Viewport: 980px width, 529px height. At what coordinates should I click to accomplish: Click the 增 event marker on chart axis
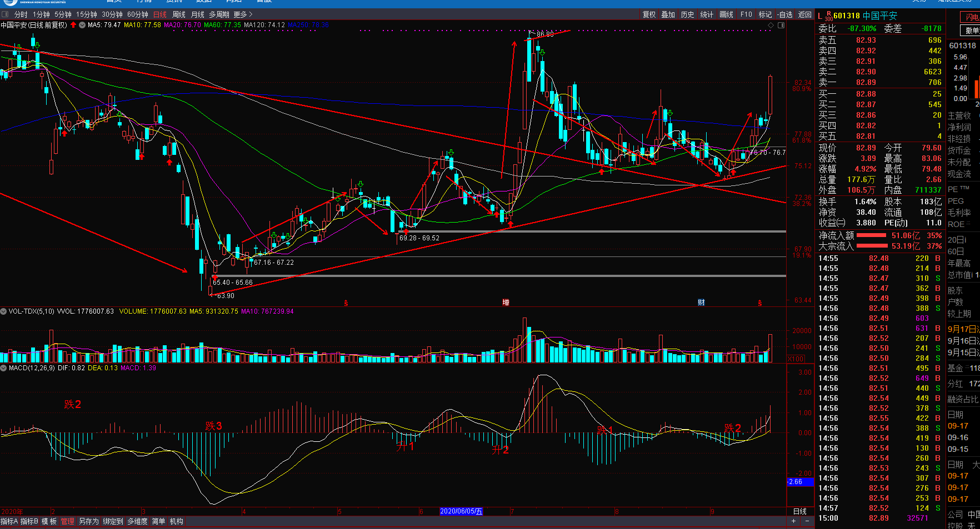506,302
